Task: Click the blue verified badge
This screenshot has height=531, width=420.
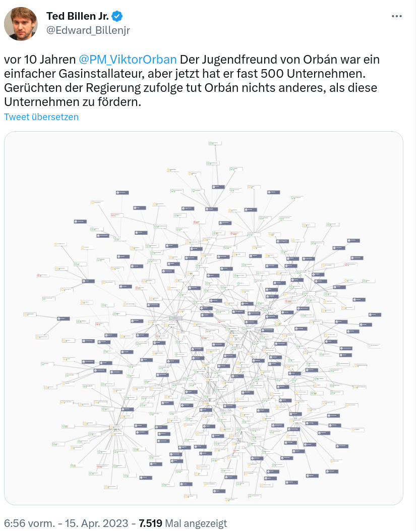Action: pos(117,16)
